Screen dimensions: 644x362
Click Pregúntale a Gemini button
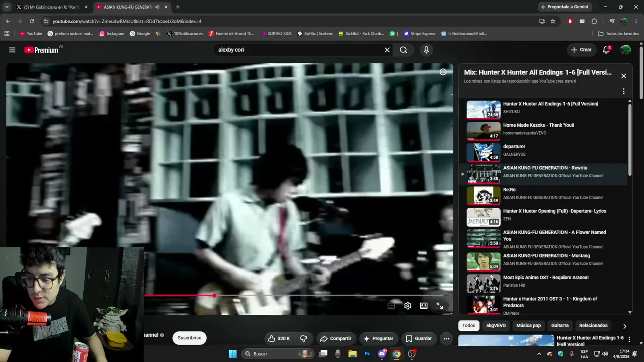click(565, 7)
